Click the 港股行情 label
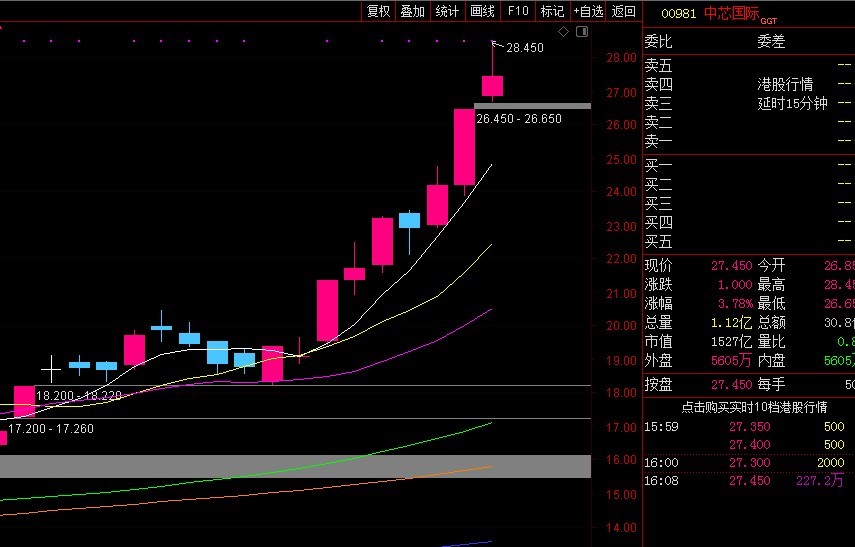This screenshot has width=855, height=547. [785, 84]
